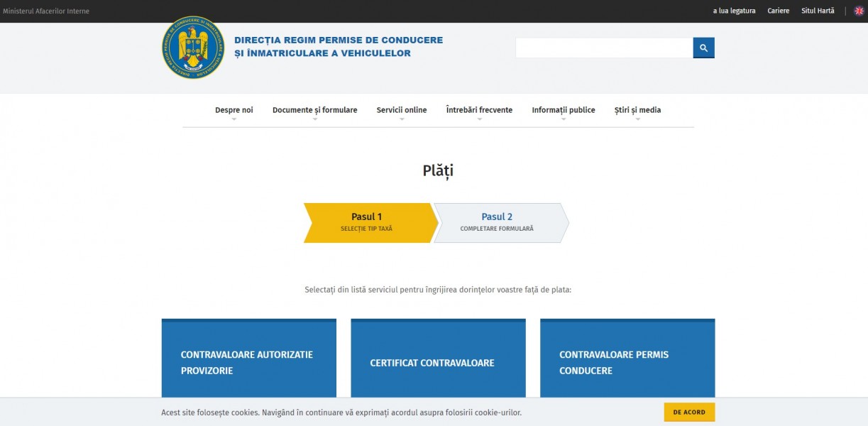Open the Documente și formulare menu
This screenshot has width=868, height=426.
pos(315,110)
